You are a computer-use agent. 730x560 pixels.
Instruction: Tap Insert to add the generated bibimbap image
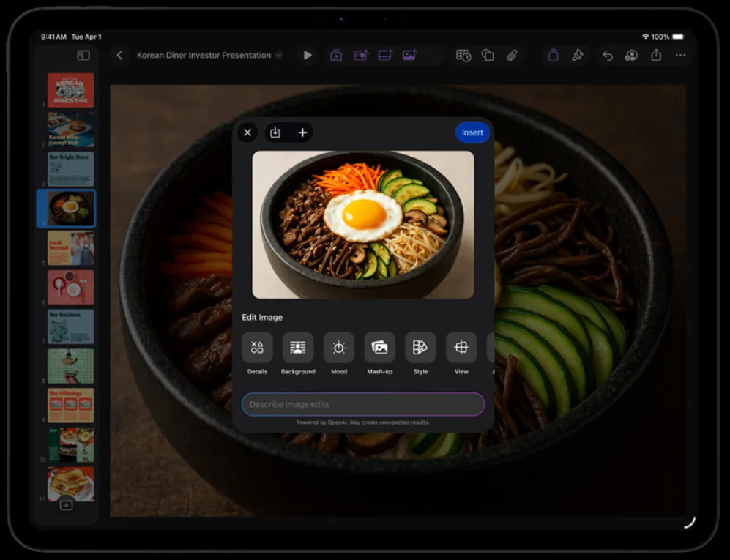coord(472,132)
